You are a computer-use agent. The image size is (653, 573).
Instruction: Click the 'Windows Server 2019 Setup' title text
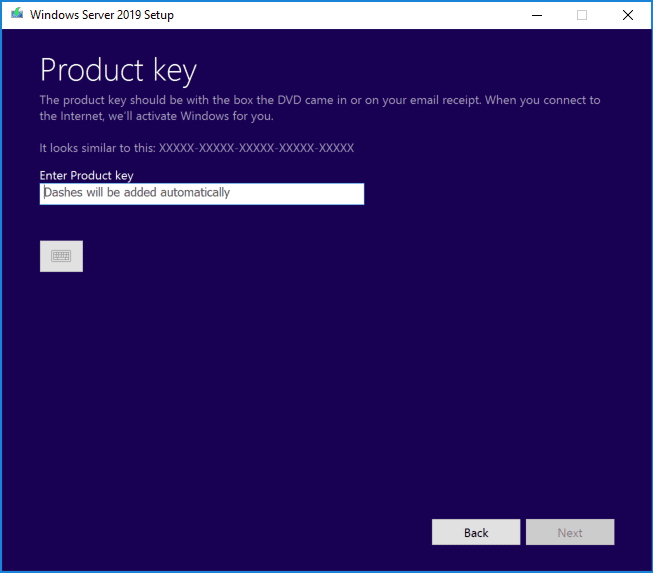(x=102, y=15)
